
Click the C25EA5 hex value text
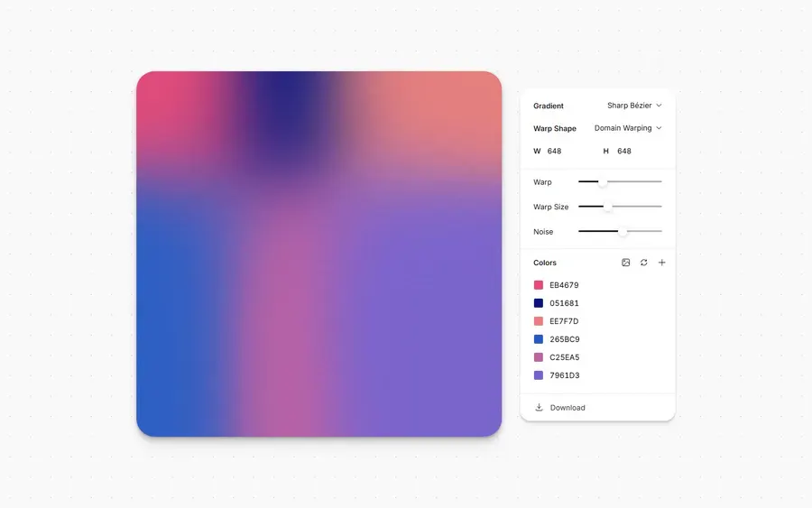(565, 358)
